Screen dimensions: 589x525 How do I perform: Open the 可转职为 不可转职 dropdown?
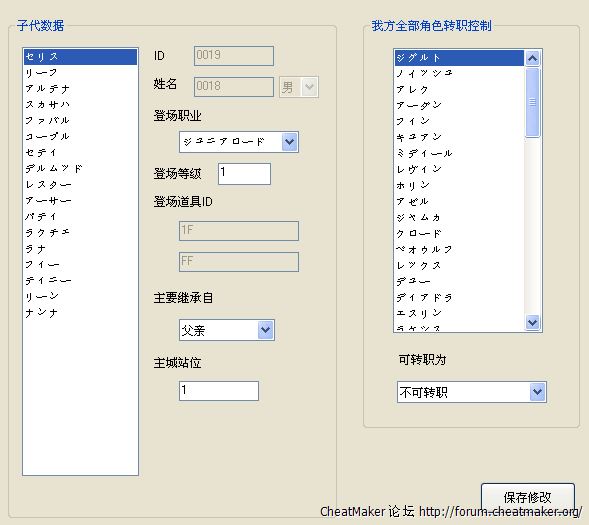[471, 392]
